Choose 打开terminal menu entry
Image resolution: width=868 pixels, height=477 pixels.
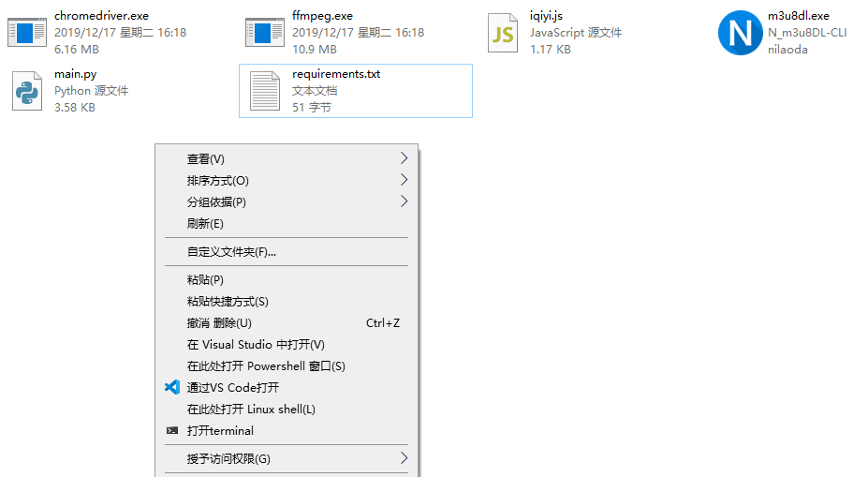287,431
